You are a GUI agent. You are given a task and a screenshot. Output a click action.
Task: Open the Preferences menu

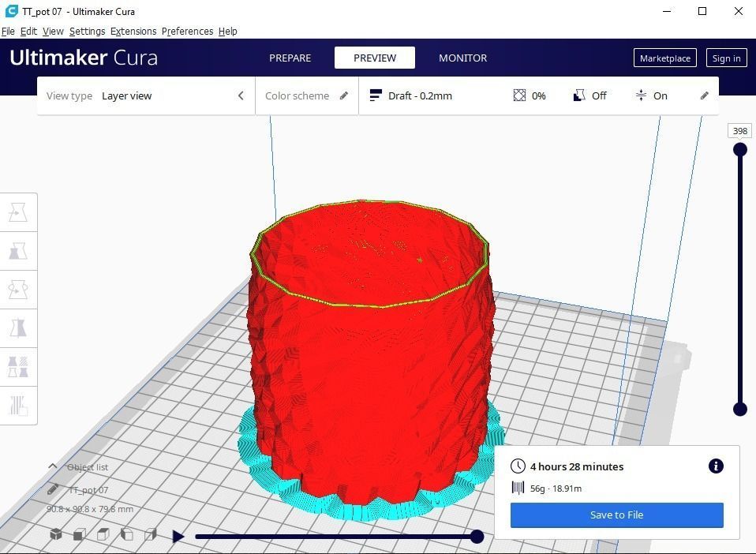(x=188, y=32)
